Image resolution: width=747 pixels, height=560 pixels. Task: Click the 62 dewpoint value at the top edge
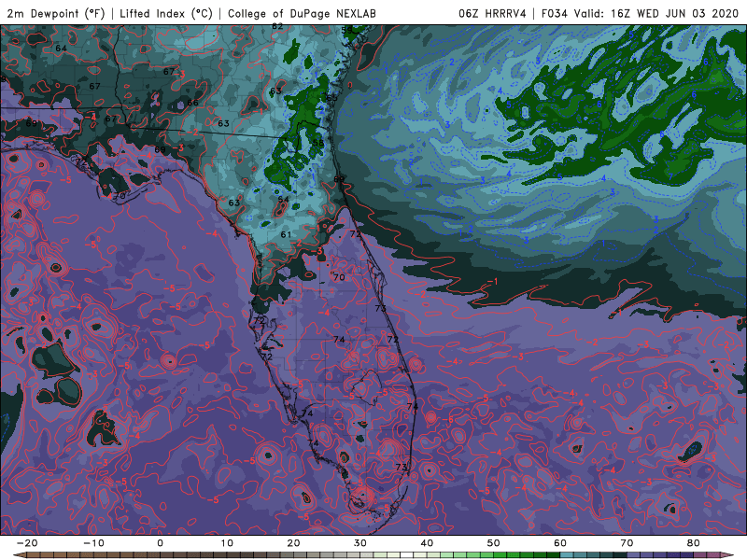277,26
